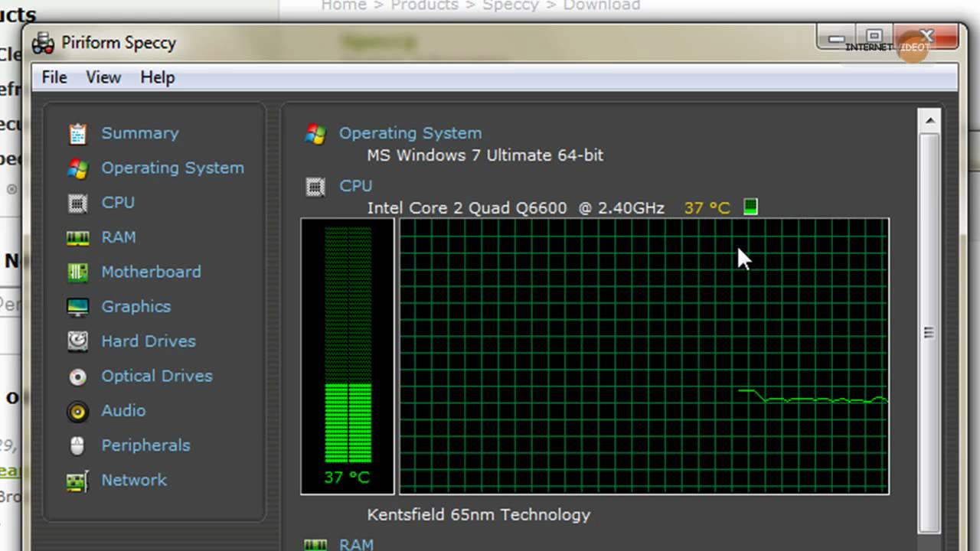This screenshot has height=551, width=980.
Task: Click the Summary clipboard icon in sidebar
Action: click(77, 134)
